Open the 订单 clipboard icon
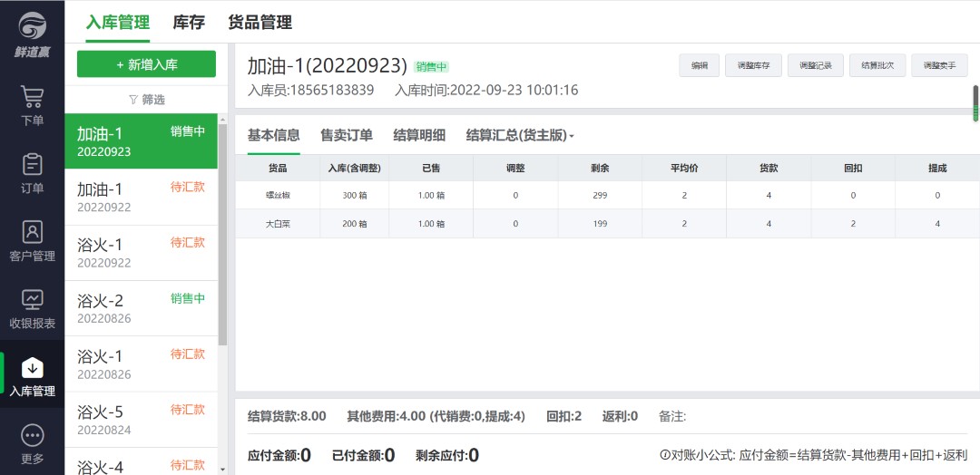This screenshot has height=475, width=980. point(32,164)
